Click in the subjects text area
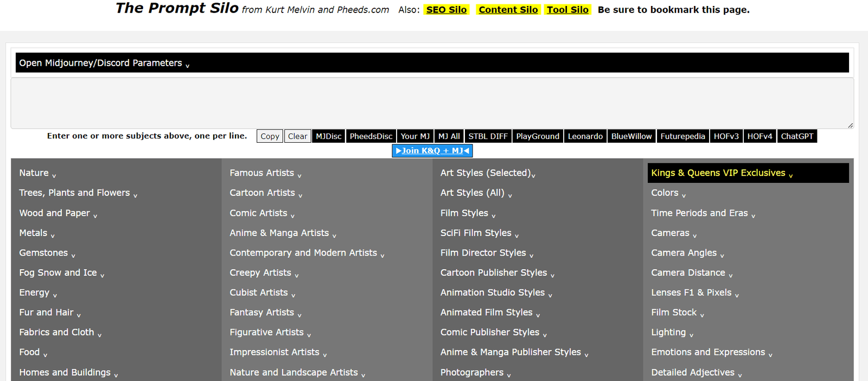This screenshot has width=868, height=381. pos(432,103)
